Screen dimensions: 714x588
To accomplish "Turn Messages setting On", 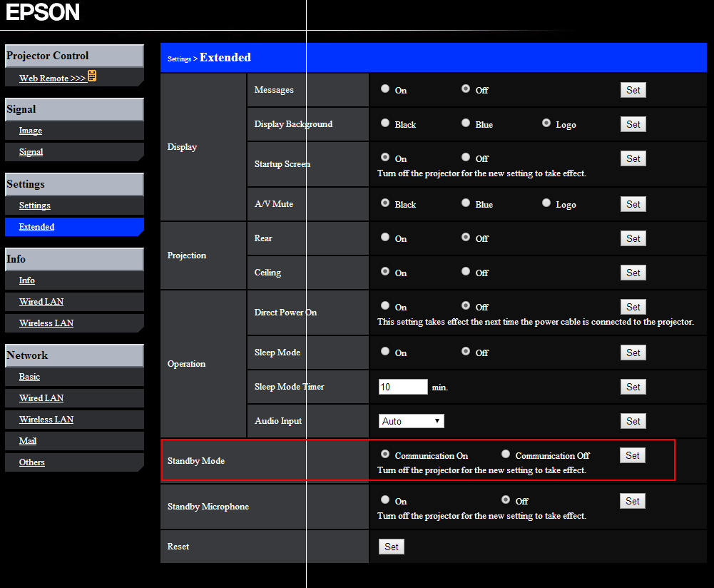I will [385, 89].
